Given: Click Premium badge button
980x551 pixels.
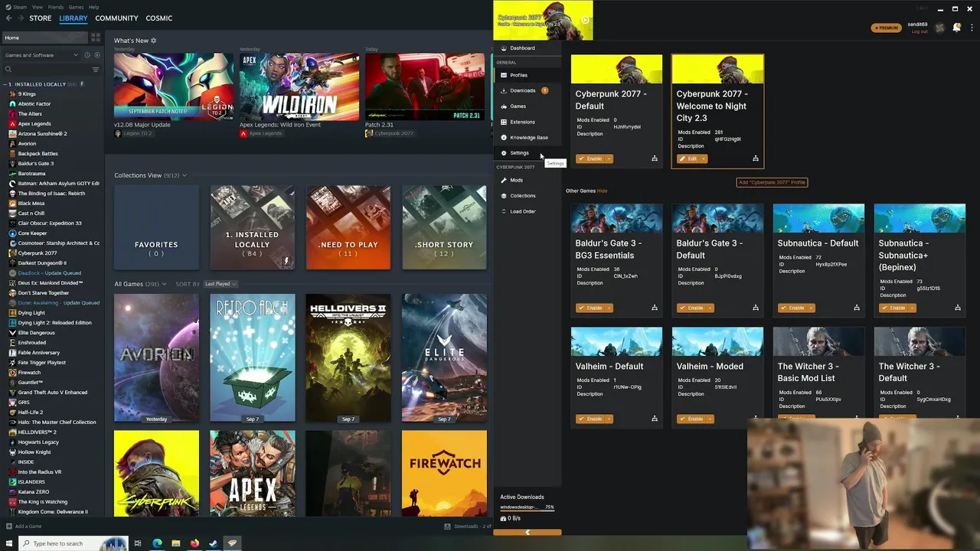Looking at the screenshot, I should [x=886, y=28].
